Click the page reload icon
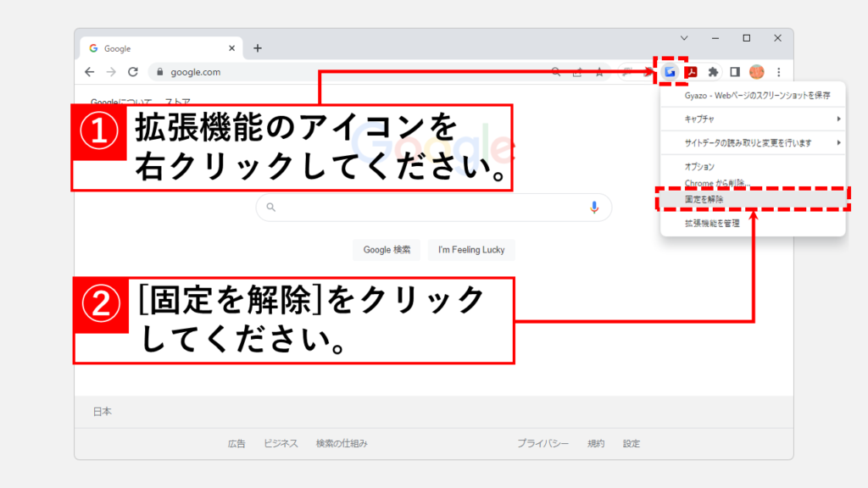Image resolution: width=868 pixels, height=488 pixels. [x=133, y=72]
